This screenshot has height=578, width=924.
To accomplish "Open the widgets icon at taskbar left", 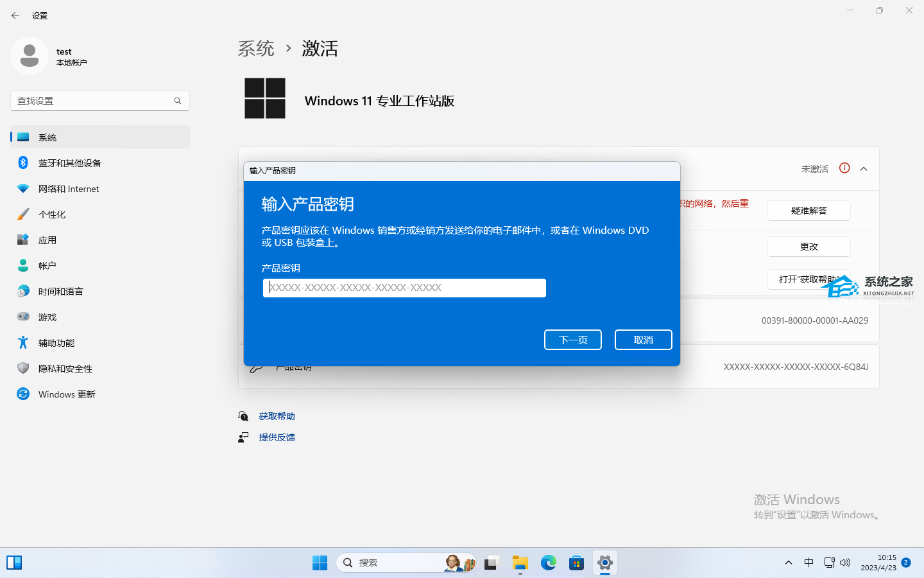I will [14, 563].
